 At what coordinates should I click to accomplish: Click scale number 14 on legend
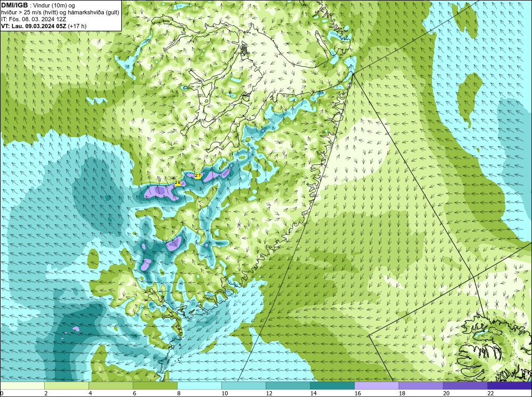313,393
